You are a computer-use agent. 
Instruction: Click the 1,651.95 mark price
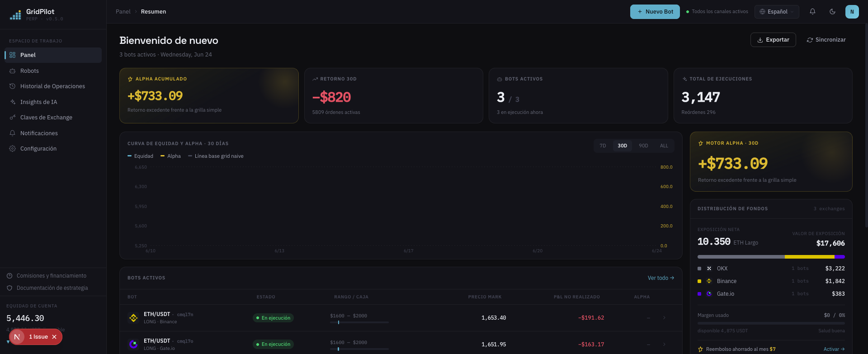click(494, 345)
